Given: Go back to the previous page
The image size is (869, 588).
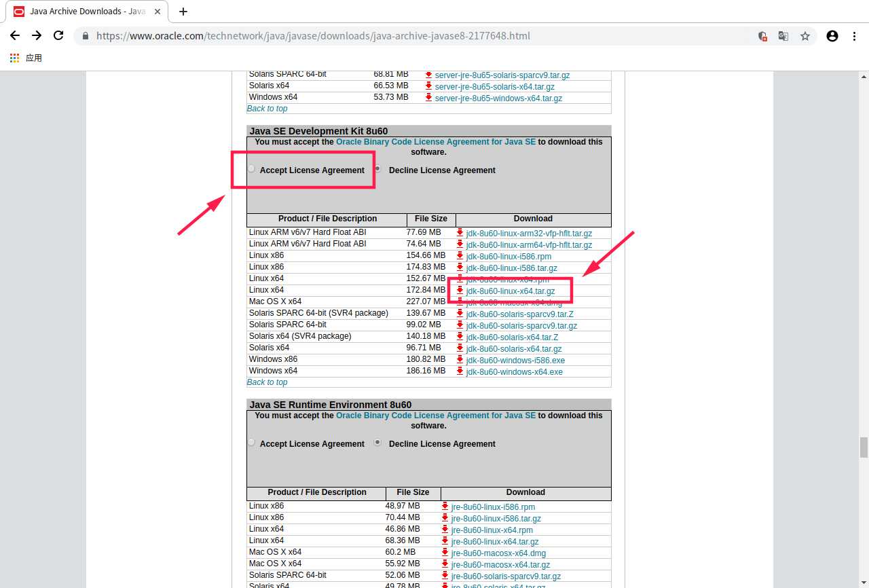Looking at the screenshot, I should pos(15,36).
